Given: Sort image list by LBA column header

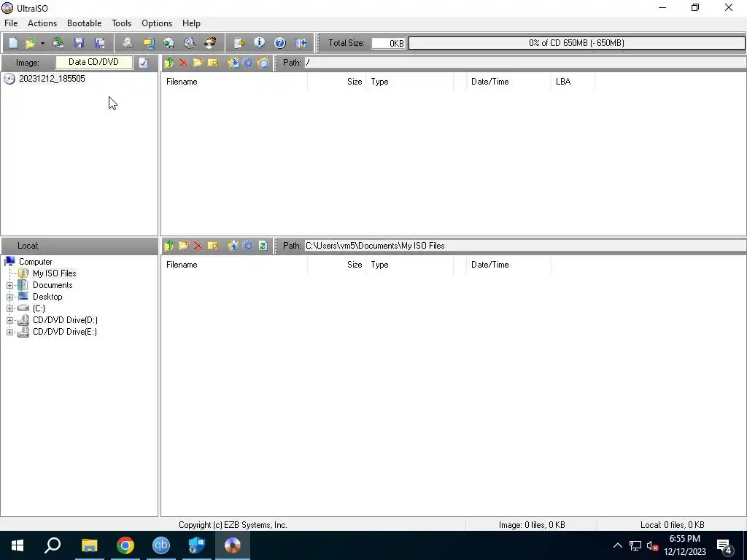Looking at the screenshot, I should 573,82.
